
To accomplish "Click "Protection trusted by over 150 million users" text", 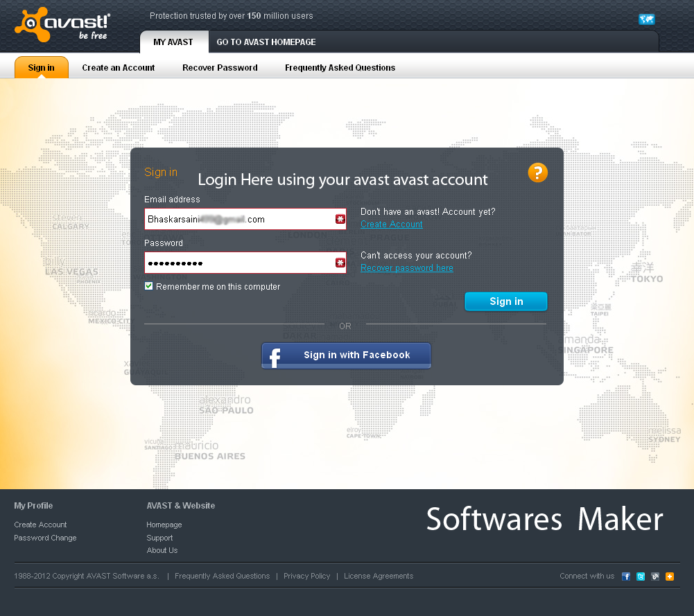I will tap(231, 16).
